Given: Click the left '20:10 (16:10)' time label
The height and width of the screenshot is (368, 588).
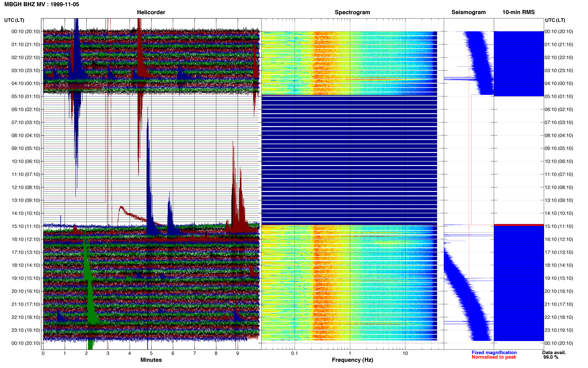Looking at the screenshot, I should point(26,291).
